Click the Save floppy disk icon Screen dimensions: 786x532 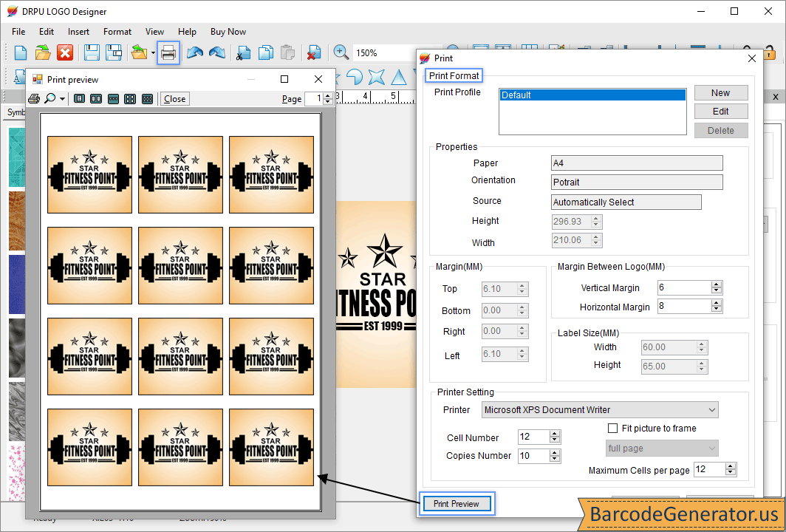point(92,52)
